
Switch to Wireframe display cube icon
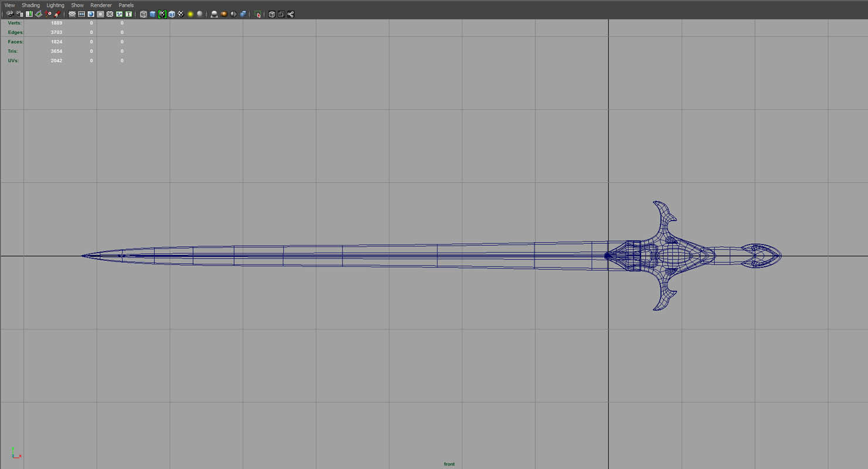(143, 14)
